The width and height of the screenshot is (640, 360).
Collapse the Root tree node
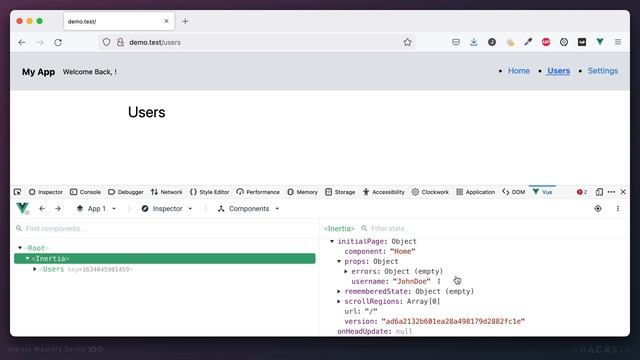click(20, 248)
